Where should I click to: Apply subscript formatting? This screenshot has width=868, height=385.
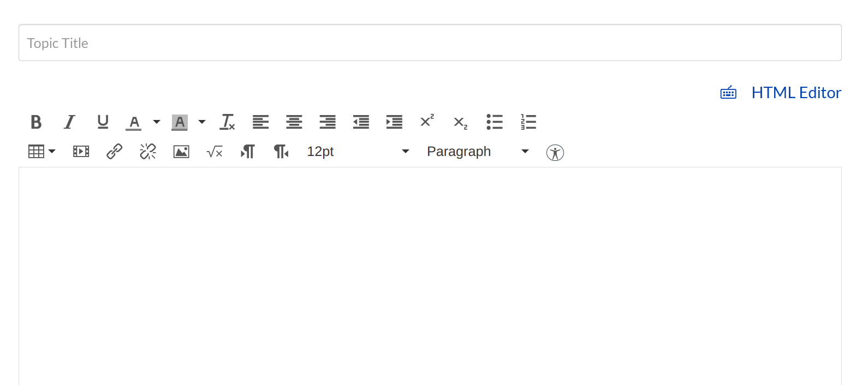click(460, 123)
